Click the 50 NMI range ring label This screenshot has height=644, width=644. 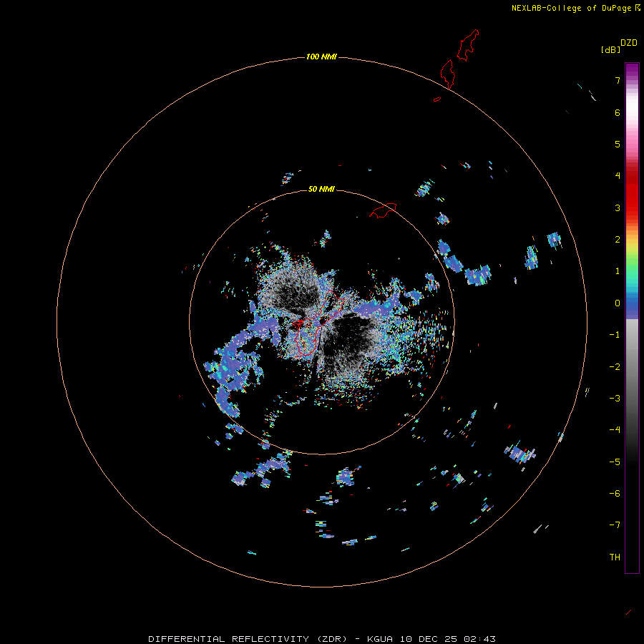tap(321, 189)
